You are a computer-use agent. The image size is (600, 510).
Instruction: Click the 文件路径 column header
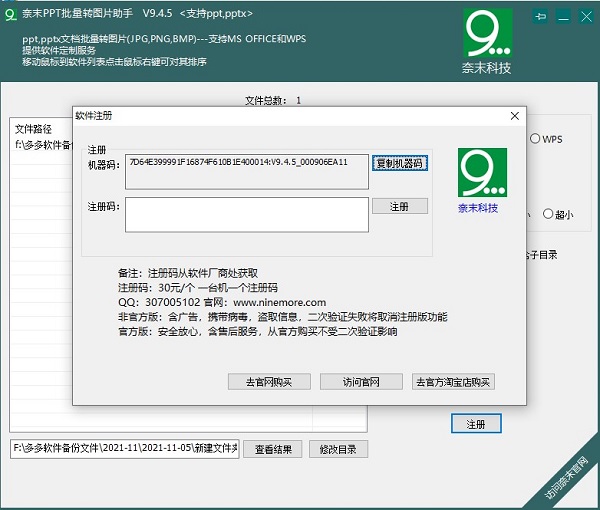tap(33, 129)
